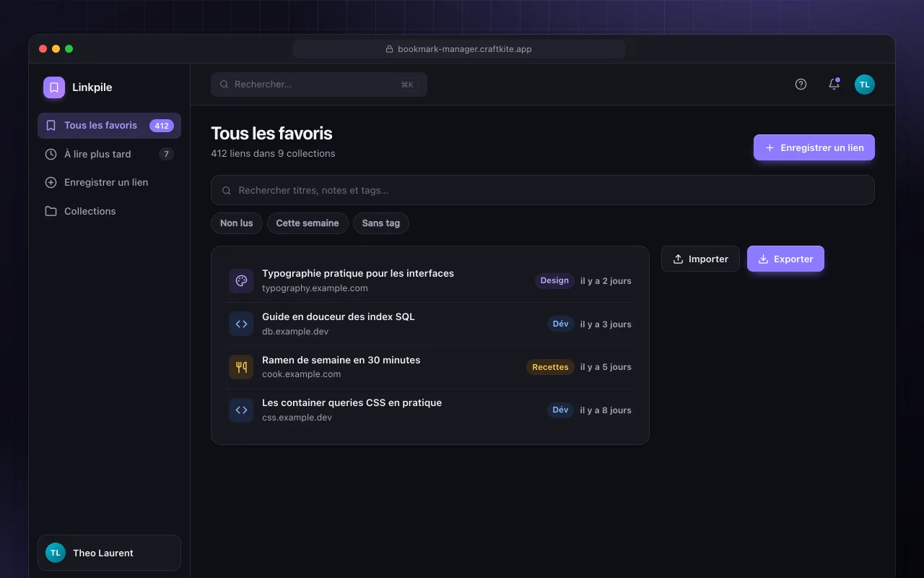The height and width of the screenshot is (578, 924).
Task: Click the purple Enregistrer un lien button
Action: [x=814, y=147]
